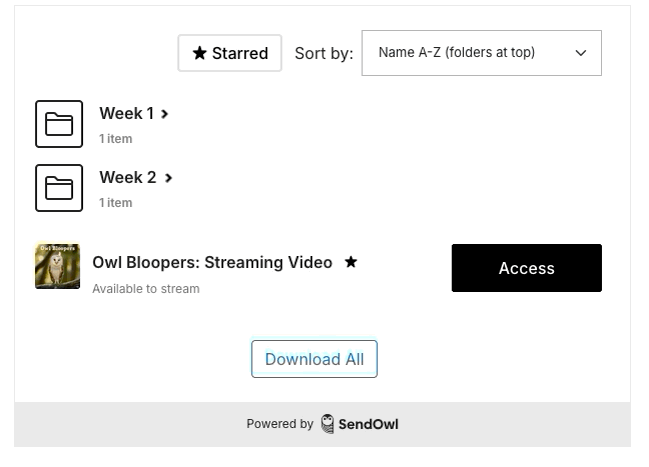Expand Week 2 using its chevron
Image resolution: width=649 pixels, height=467 pixels.
pos(168,178)
